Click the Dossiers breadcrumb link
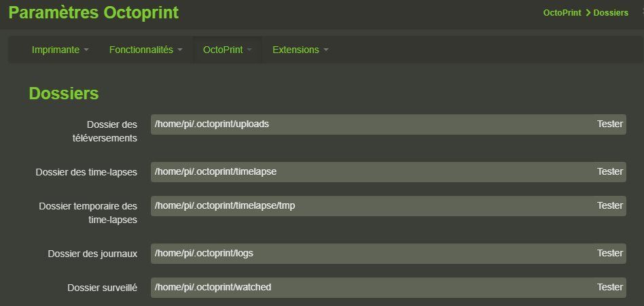 coord(611,13)
